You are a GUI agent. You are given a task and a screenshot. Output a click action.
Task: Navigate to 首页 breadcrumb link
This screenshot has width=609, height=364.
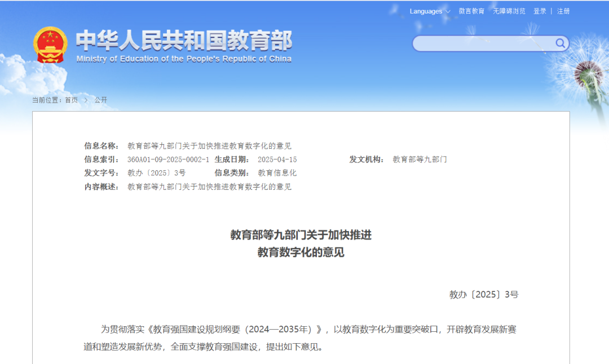[x=72, y=100]
